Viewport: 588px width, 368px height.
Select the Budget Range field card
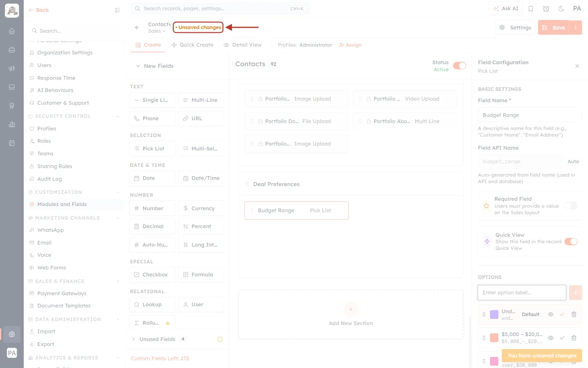pyautogui.click(x=296, y=211)
